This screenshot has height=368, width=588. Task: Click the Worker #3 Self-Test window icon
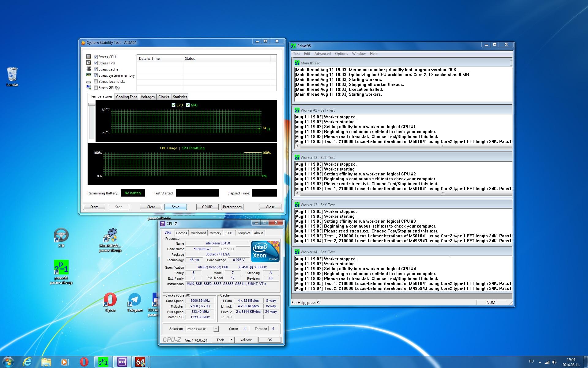pyautogui.click(x=297, y=205)
